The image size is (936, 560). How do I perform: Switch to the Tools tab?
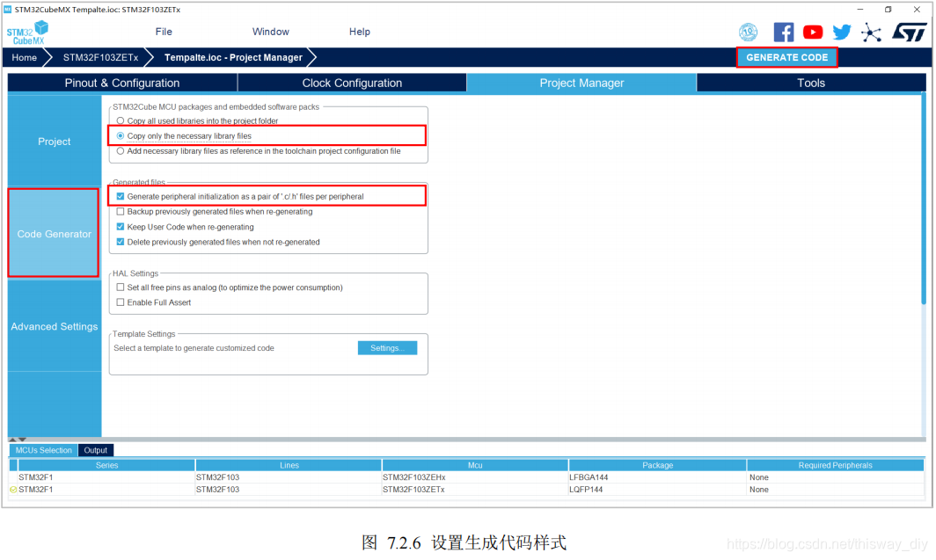[x=811, y=83]
